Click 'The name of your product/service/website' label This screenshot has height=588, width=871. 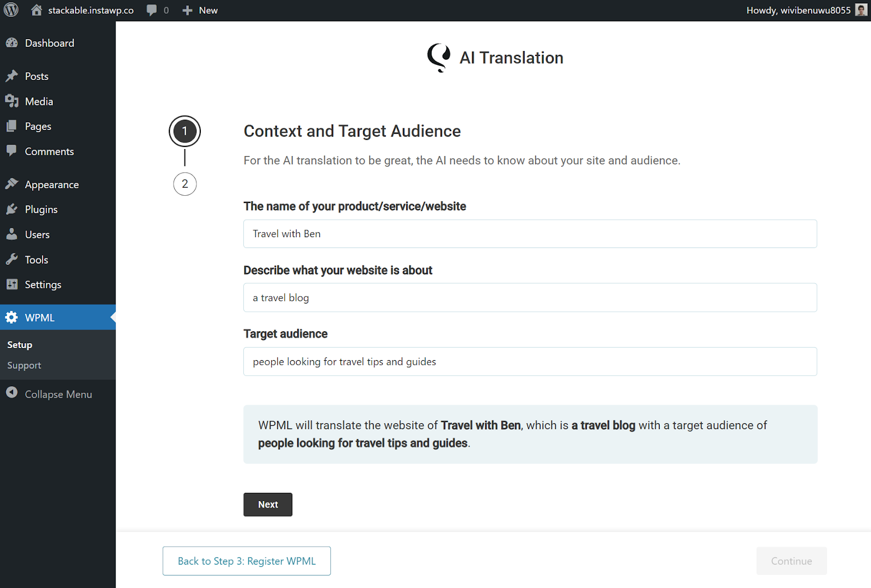[355, 206]
